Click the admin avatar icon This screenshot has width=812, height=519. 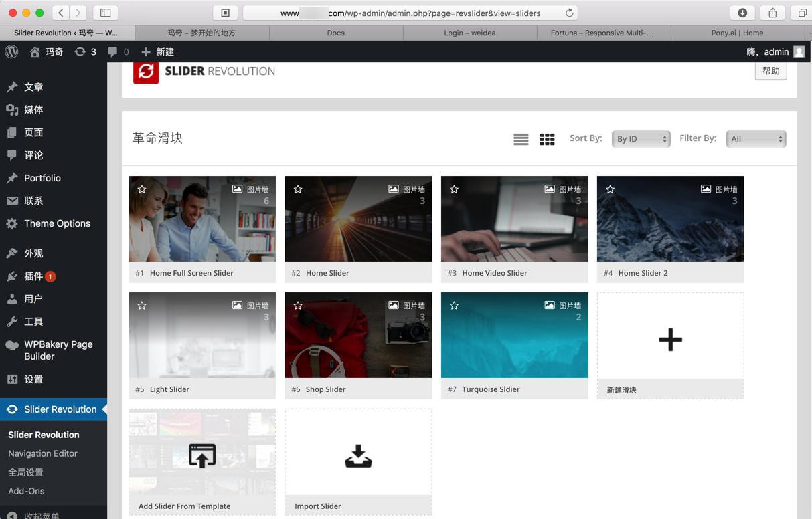pos(799,51)
